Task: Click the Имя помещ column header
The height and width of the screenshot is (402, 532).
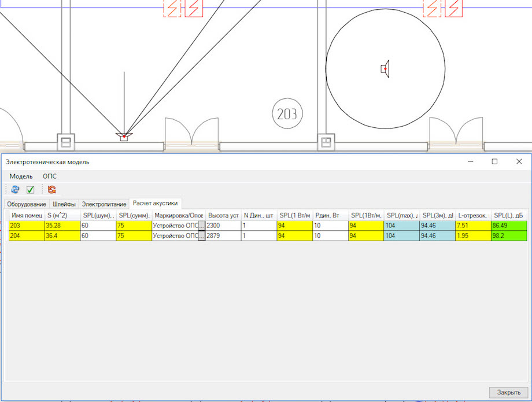Action: (27, 215)
